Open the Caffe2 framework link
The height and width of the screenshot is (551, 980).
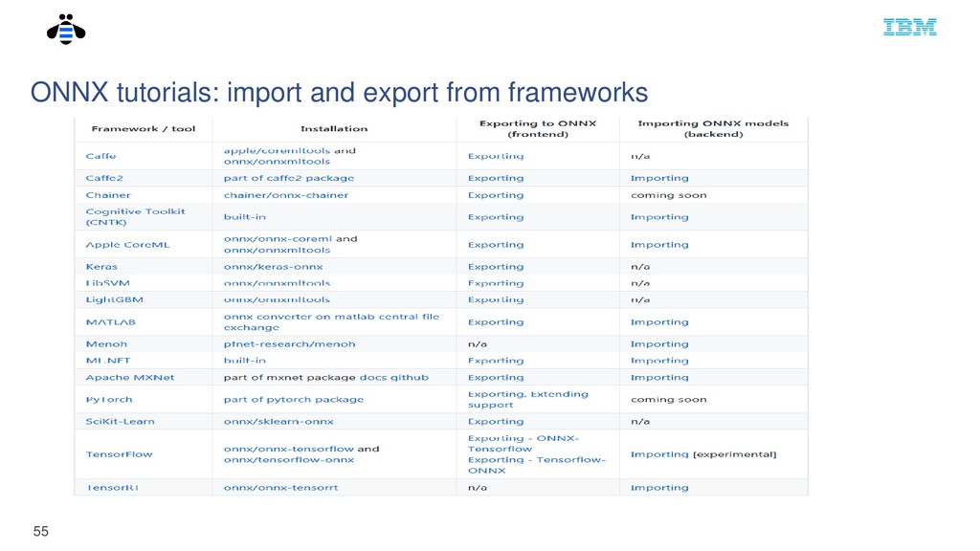(104, 178)
